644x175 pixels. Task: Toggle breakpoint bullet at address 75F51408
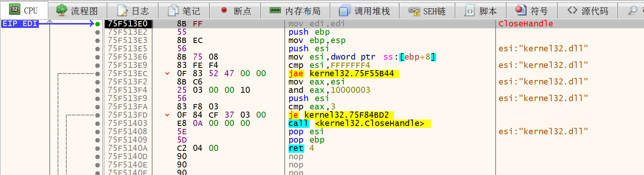pos(98,132)
